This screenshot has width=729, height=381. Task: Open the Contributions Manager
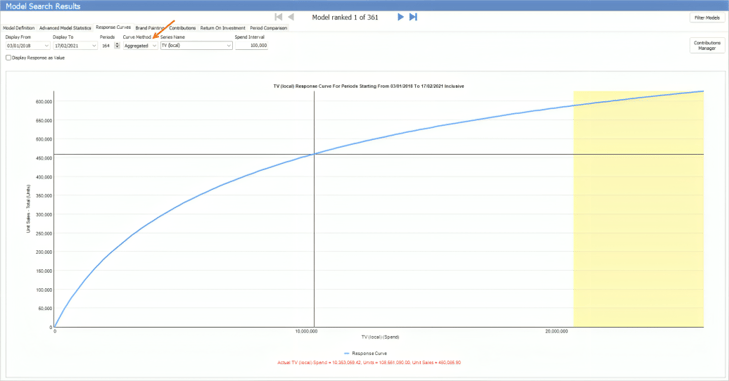(707, 45)
